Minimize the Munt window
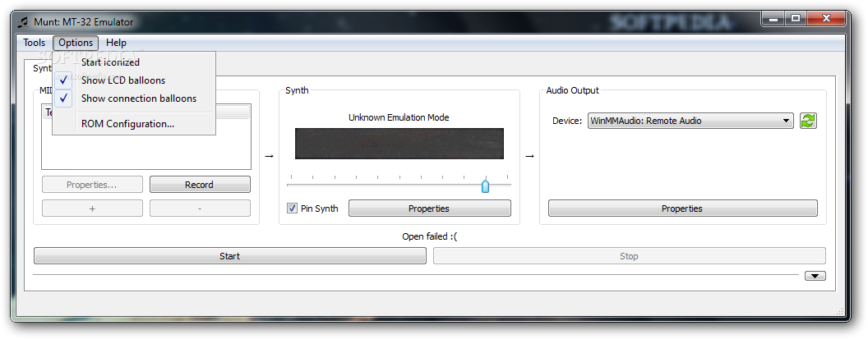The image size is (868, 339). pos(773,19)
